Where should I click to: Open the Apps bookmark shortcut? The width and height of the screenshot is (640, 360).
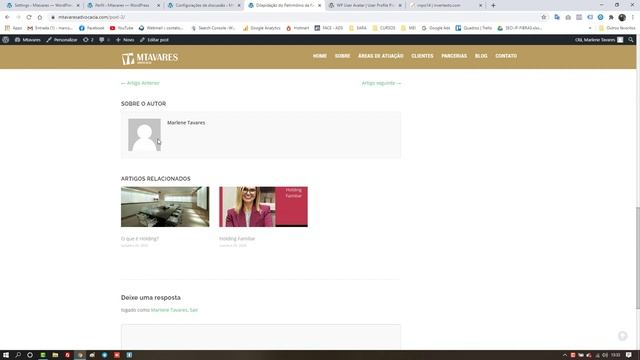(13, 28)
